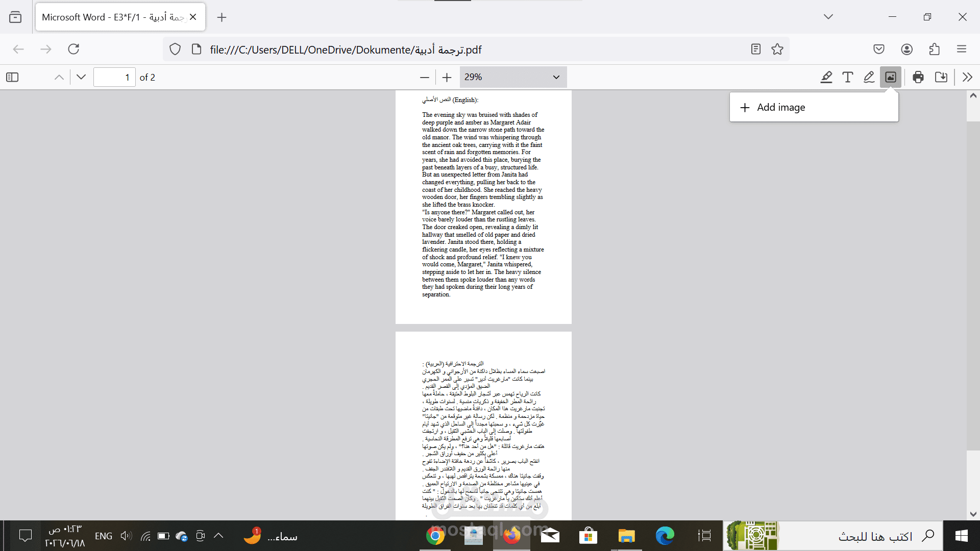This screenshot has height=551, width=980.
Task: Open Pocket save icon
Action: [x=879, y=49]
